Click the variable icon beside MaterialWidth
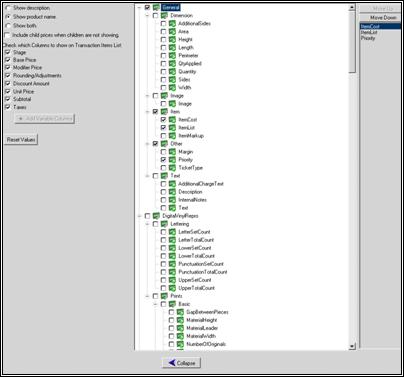 pos(180,336)
